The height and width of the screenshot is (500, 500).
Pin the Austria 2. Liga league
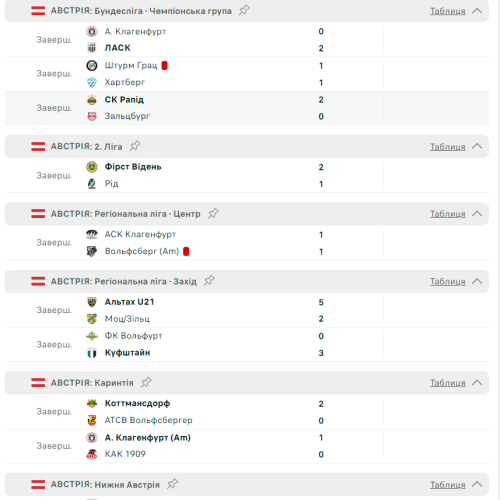tap(135, 146)
